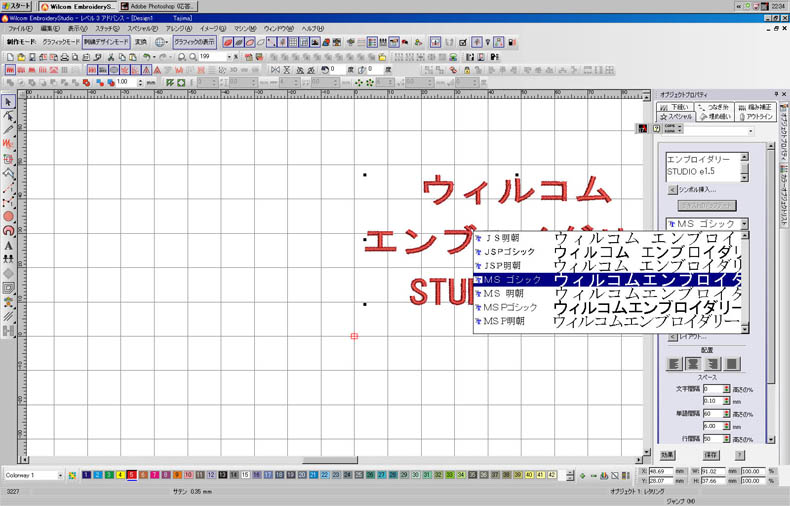Switch to アウトライン Outline tab
Viewport: 790px width, 506px height.
755,116
